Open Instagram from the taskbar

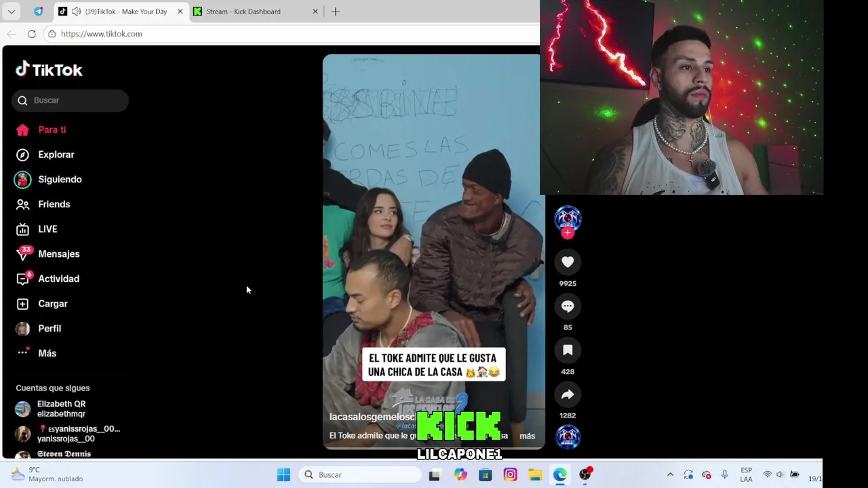510,475
